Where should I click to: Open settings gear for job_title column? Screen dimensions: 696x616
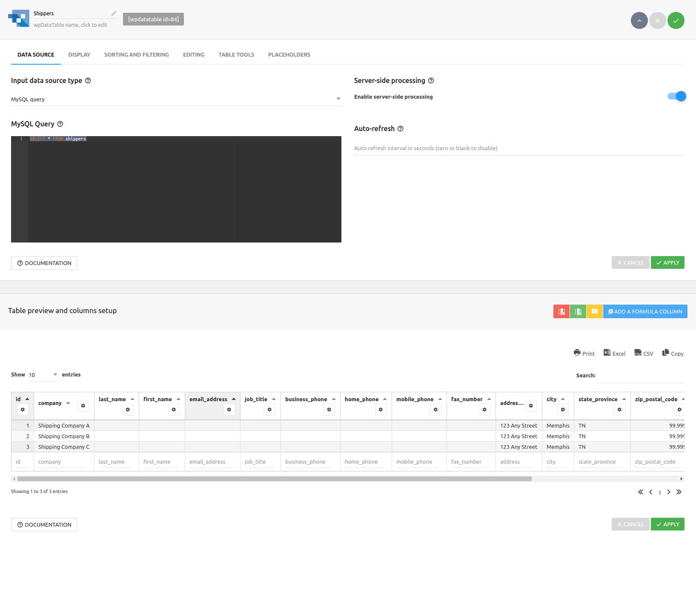(x=269, y=410)
